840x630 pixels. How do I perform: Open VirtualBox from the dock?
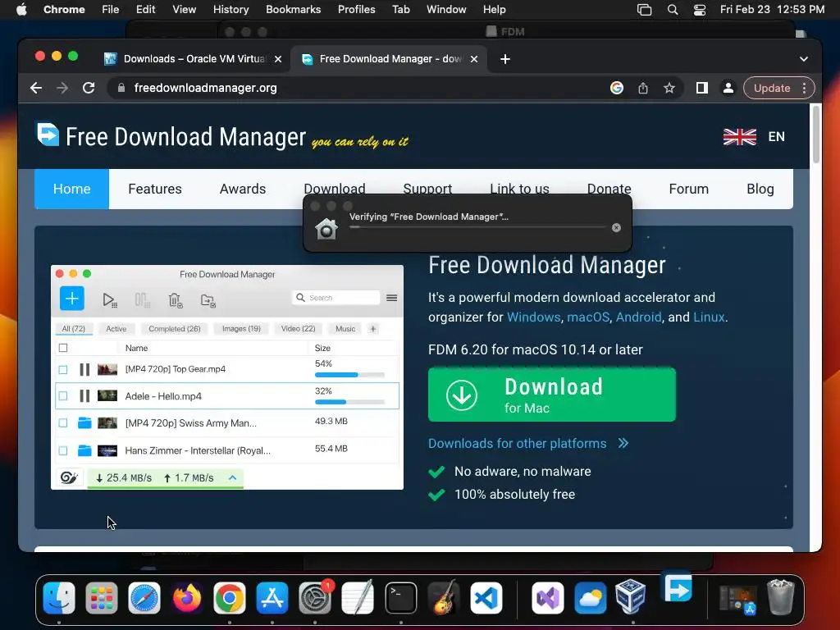631,596
